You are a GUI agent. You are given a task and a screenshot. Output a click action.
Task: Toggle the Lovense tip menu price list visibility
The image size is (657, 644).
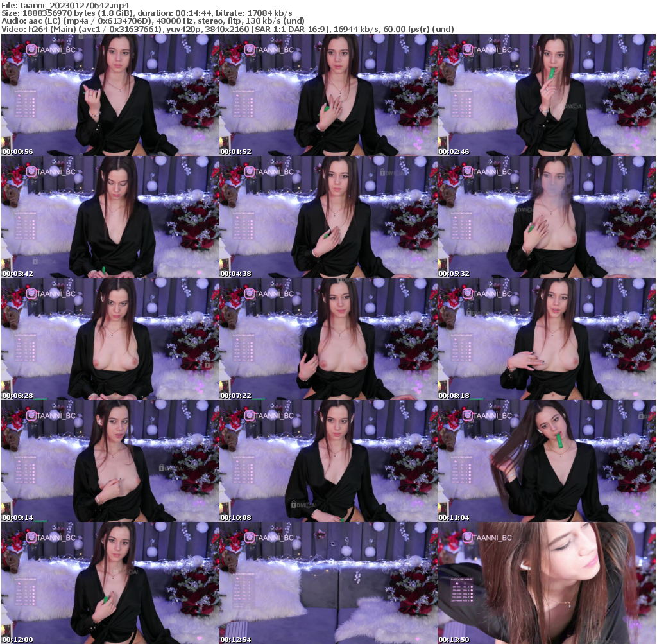pyautogui.click(x=24, y=106)
